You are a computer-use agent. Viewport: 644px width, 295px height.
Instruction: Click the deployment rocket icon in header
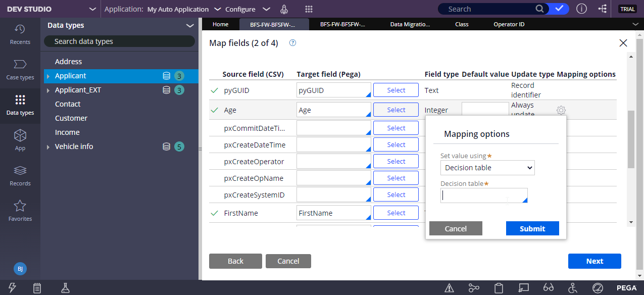(284, 9)
